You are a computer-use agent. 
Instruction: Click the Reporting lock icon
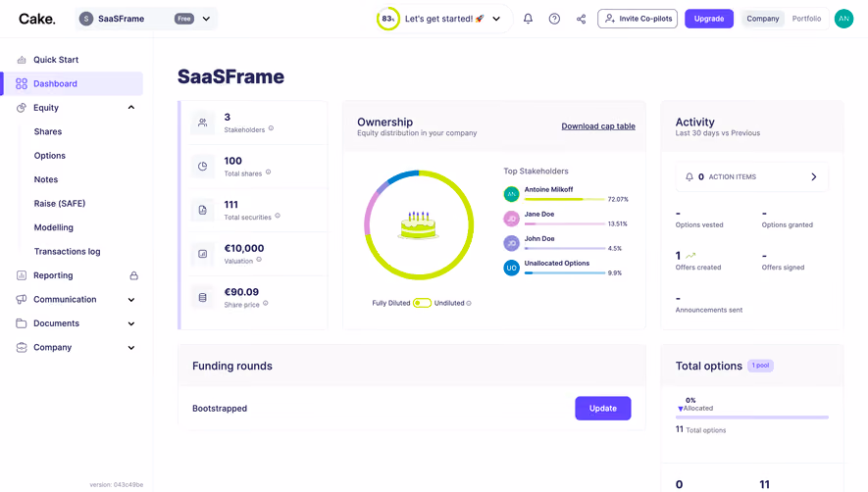tap(134, 275)
